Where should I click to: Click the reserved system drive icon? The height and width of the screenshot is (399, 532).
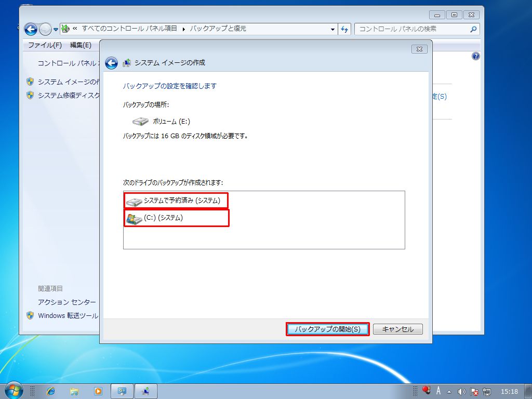click(134, 202)
